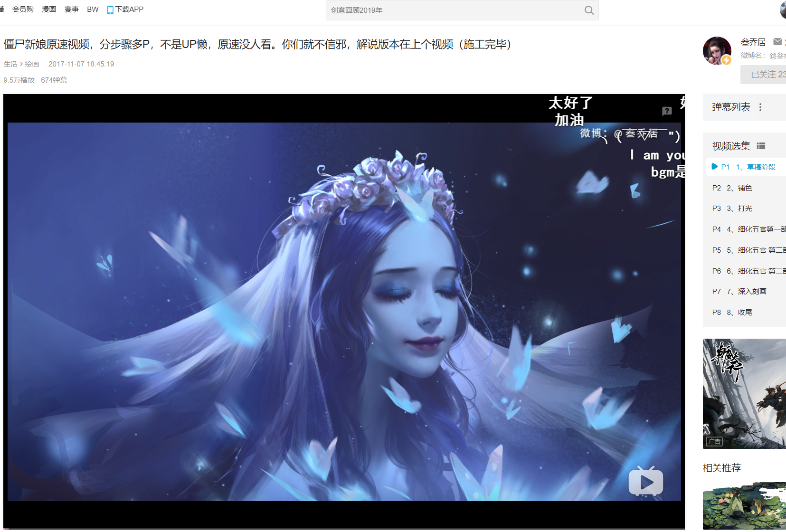Toggle the 视频选集 list view icon
The height and width of the screenshot is (532, 786).
pyautogui.click(x=761, y=146)
